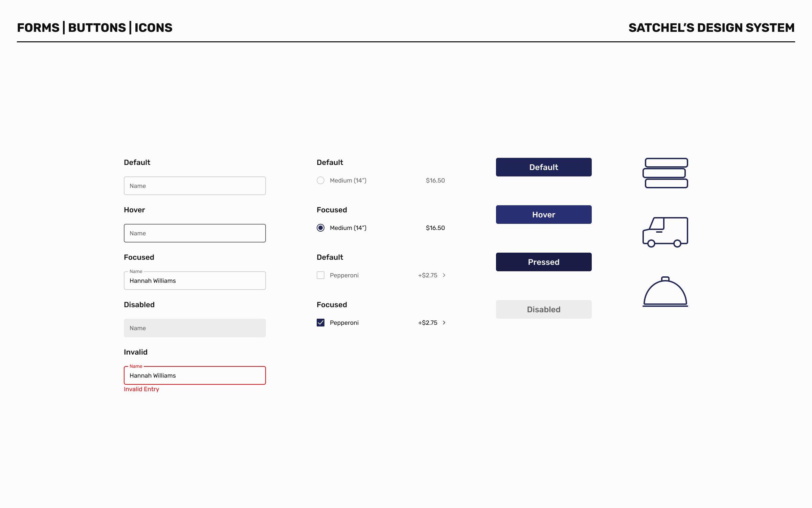Uncheck the checked Pepperoni checkbox
Image resolution: width=812 pixels, height=508 pixels.
point(320,323)
